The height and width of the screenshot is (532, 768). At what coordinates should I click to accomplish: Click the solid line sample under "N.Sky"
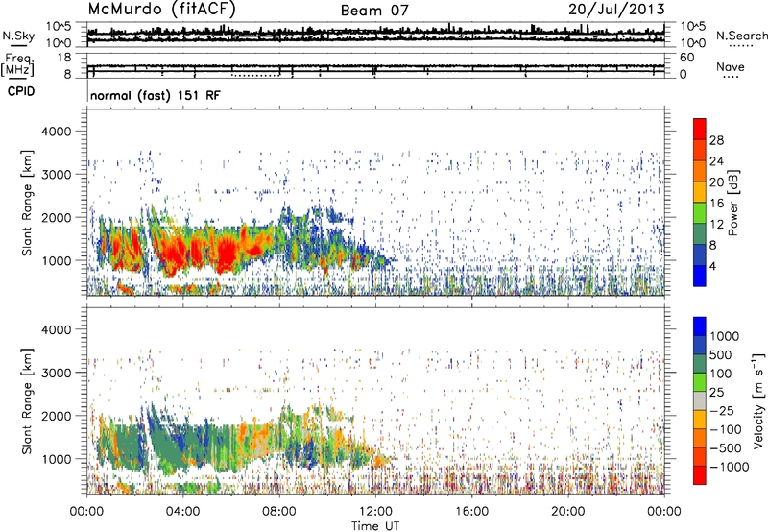(18, 45)
